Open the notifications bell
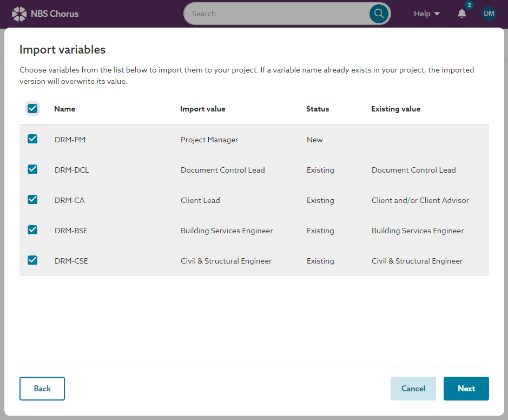The height and width of the screenshot is (420, 508). (x=461, y=14)
